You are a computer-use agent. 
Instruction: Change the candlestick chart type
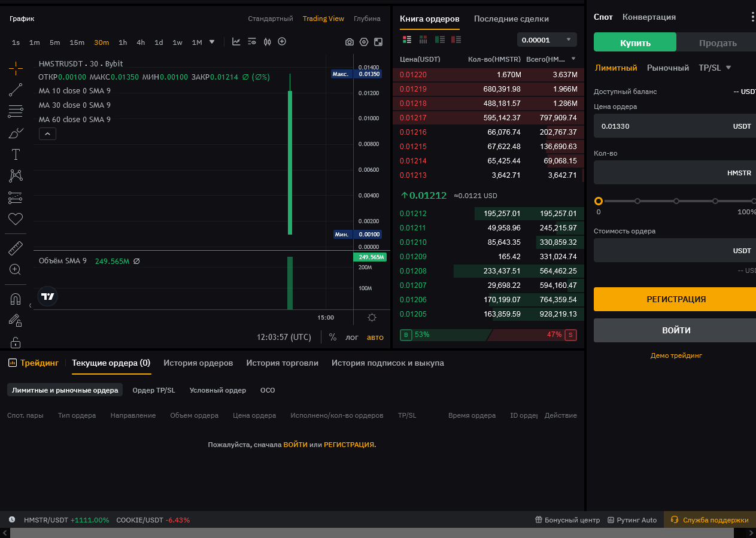coord(267,42)
